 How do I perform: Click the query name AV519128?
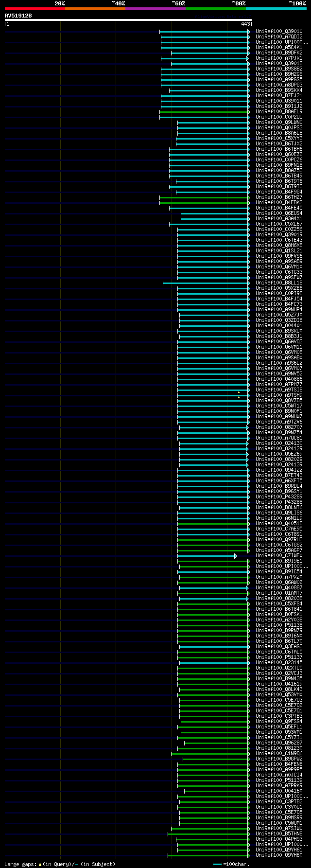point(18,16)
